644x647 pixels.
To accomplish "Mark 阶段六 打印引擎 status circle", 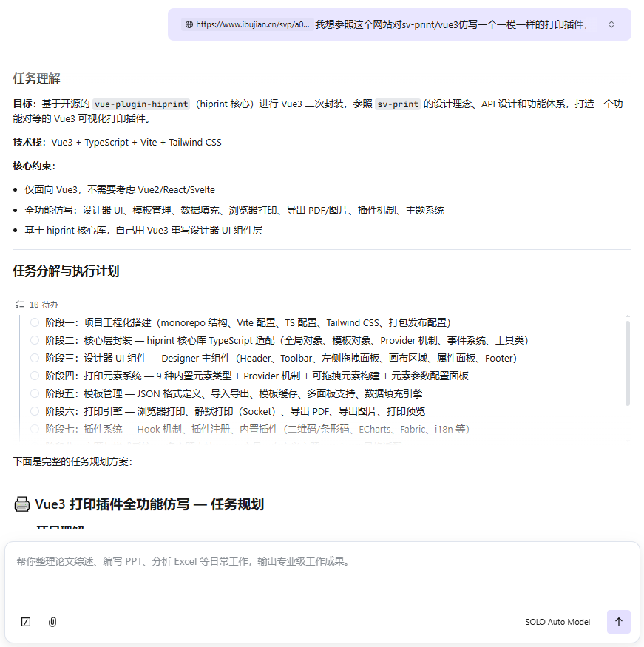I will point(35,411).
